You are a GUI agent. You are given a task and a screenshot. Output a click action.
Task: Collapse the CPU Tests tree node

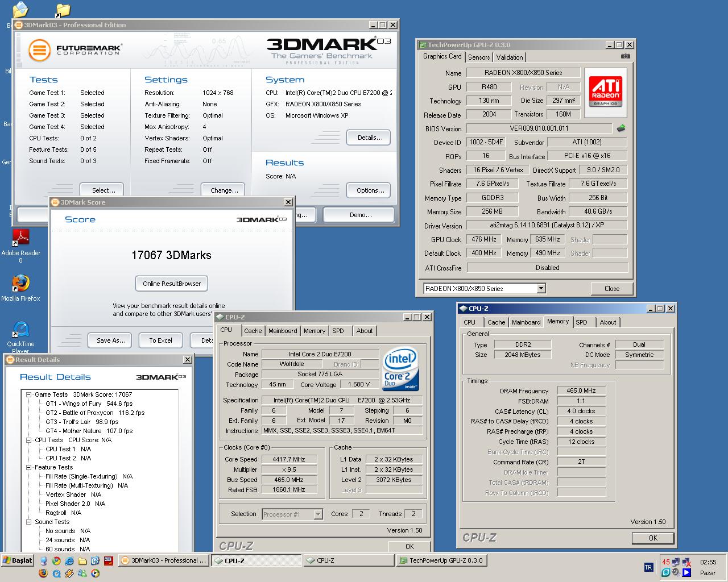[29, 440]
